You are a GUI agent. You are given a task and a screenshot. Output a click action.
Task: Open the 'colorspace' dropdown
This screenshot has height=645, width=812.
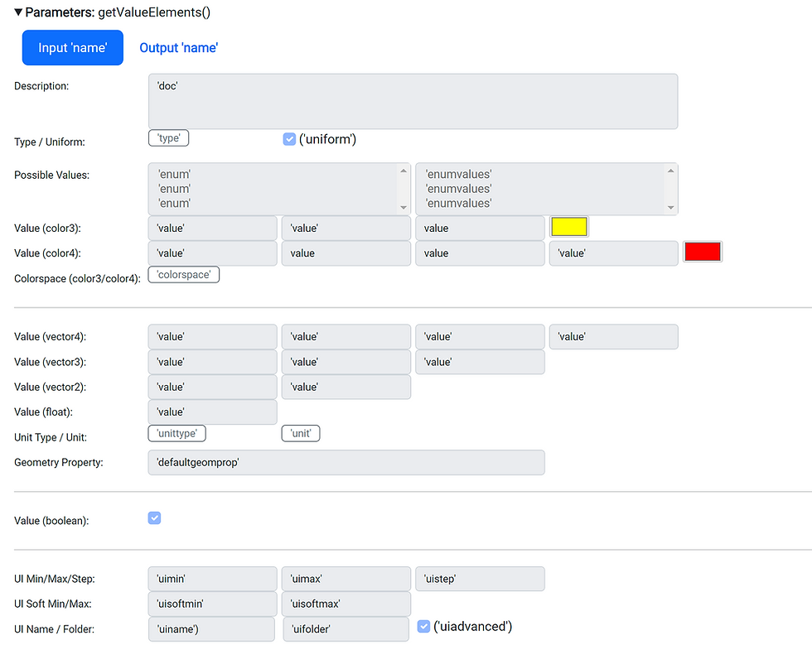[184, 274]
